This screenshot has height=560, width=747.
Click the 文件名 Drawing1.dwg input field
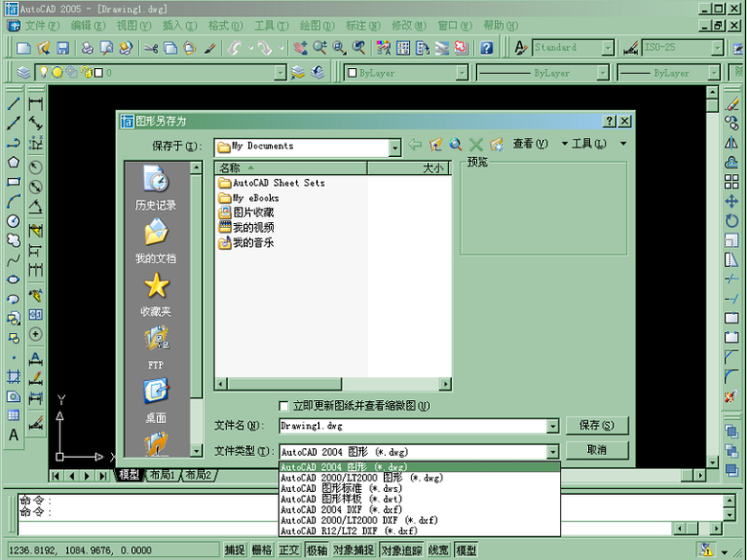point(418,426)
